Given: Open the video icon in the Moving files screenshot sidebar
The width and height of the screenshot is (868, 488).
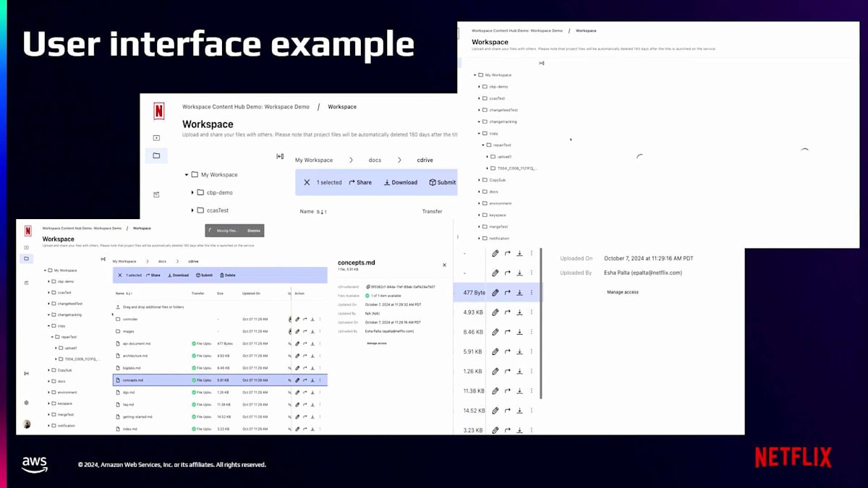Looking at the screenshot, I should point(27,247).
